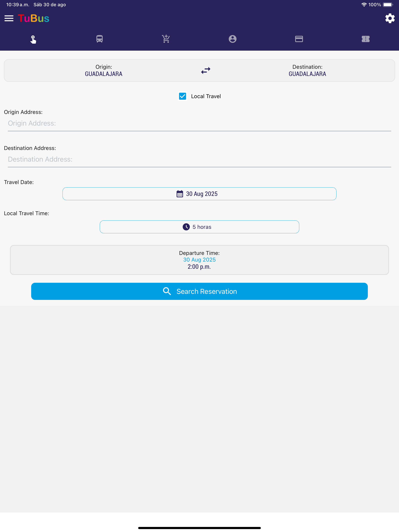Tap the Departure Time box
The image size is (399, 532).
click(x=199, y=260)
